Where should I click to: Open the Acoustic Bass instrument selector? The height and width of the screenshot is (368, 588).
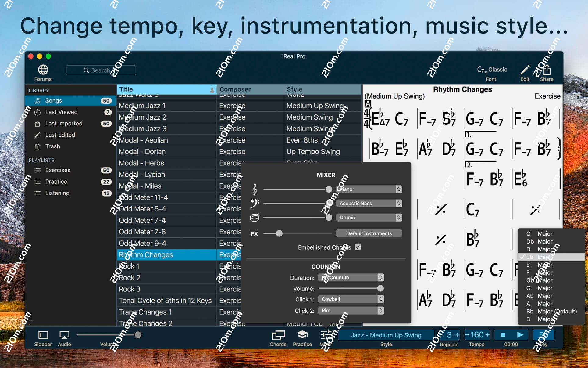(x=369, y=203)
